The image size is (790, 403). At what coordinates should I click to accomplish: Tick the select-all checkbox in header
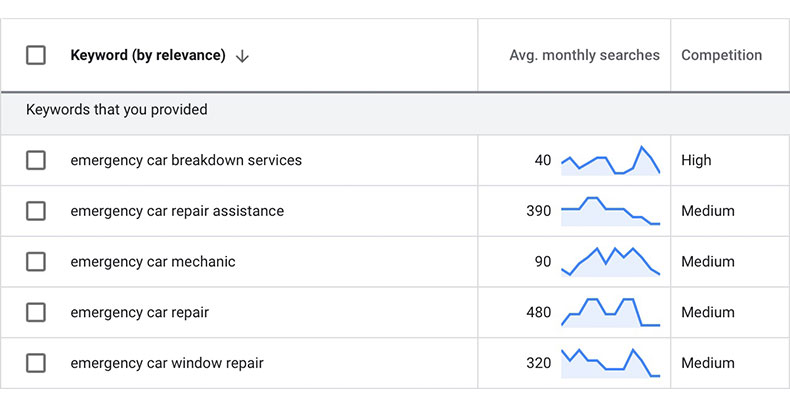coord(36,55)
